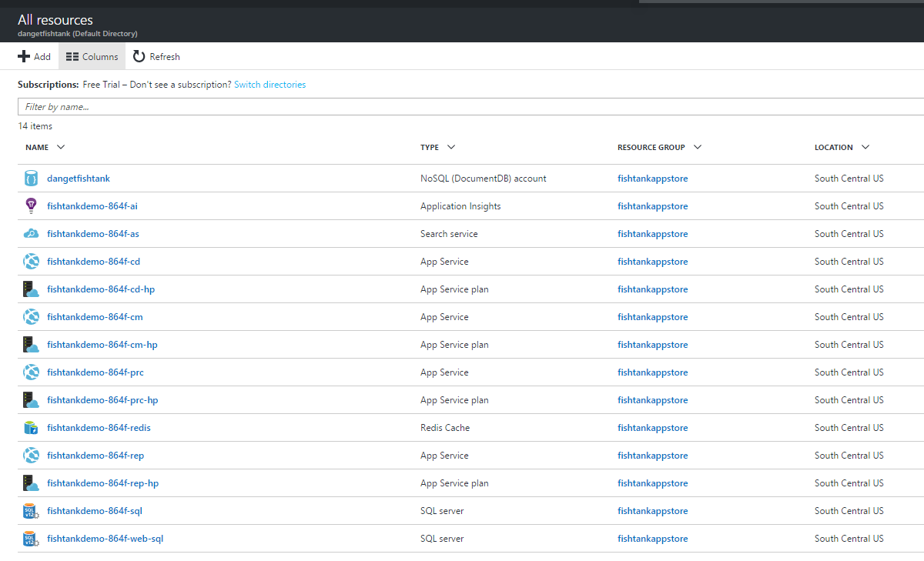Open fishtankappstore group in the dangetfishtank row
The width and height of the screenshot is (924, 561).
tap(653, 179)
